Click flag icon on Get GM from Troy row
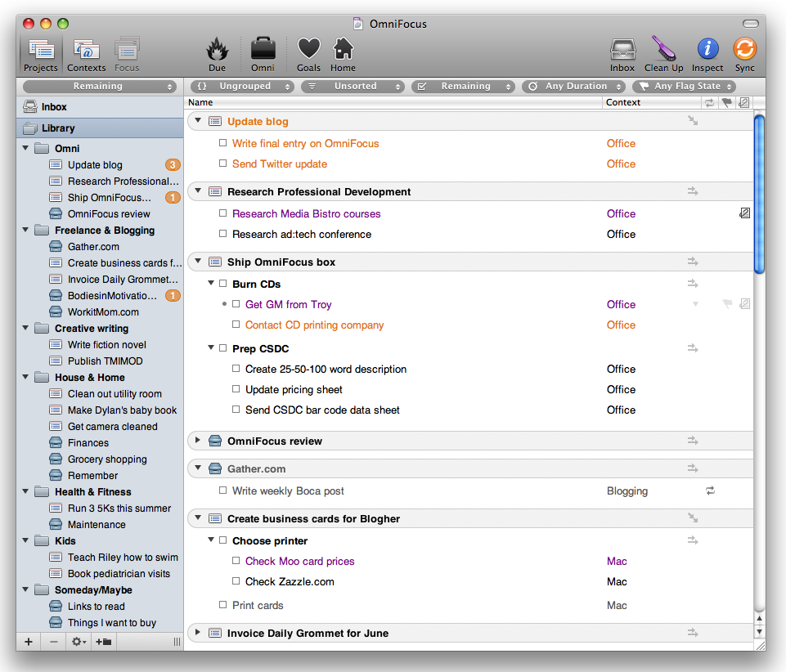This screenshot has height=672, width=786. 727,303
